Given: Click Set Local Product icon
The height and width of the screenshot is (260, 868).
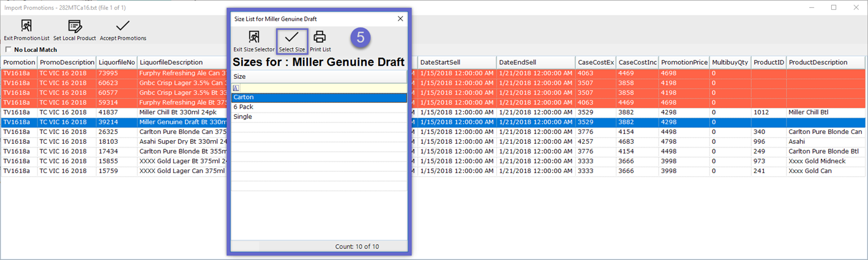Looking at the screenshot, I should [75, 25].
